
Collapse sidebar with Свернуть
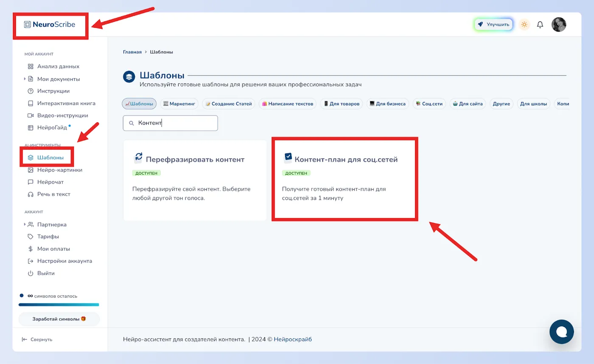(37, 339)
